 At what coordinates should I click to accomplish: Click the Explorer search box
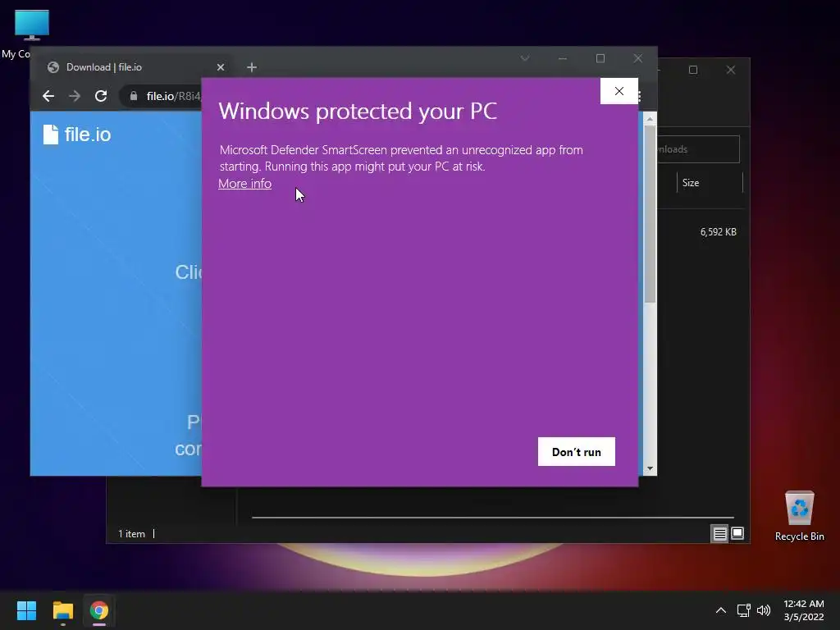tap(699, 149)
